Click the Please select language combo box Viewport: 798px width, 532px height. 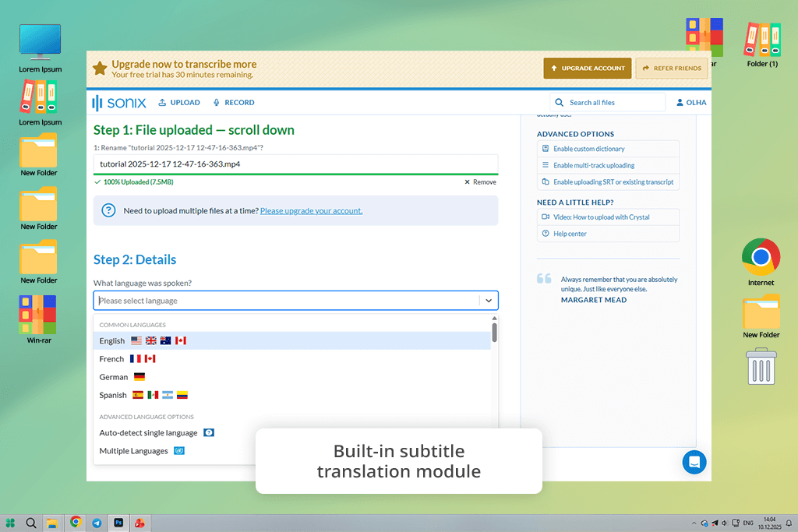[295, 301]
